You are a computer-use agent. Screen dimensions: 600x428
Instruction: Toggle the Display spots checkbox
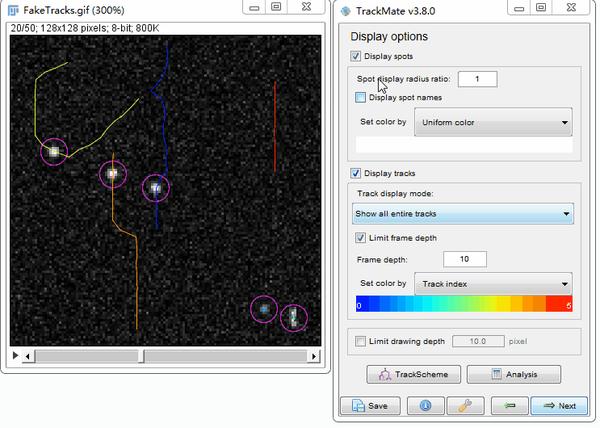click(355, 56)
